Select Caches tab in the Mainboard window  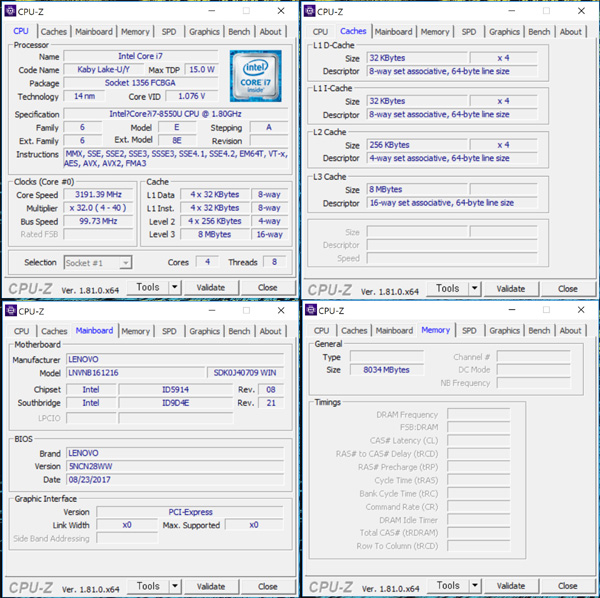(x=54, y=331)
